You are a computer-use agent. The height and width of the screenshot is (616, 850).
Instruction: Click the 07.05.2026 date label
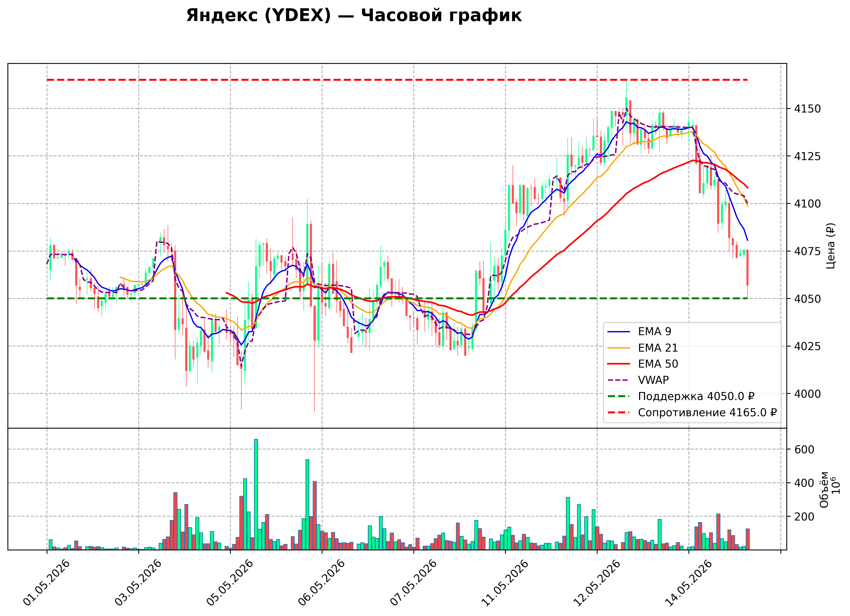pos(413,583)
